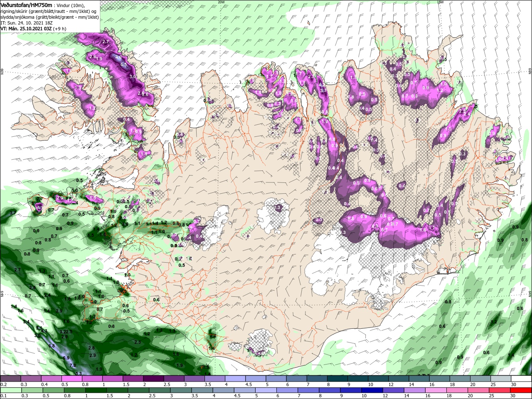Select the dark teal snow swatch between 8 and 9
This screenshot has height=399, width=532.
337,379
